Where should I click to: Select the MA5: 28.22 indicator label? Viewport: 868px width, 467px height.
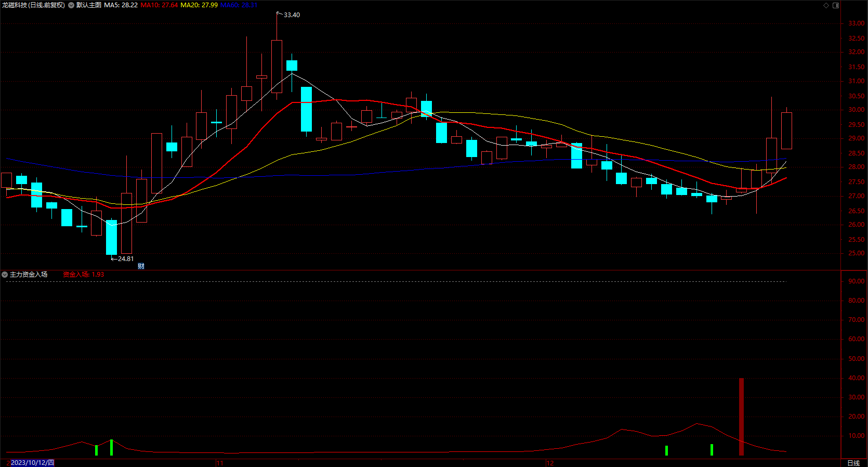pos(121,5)
